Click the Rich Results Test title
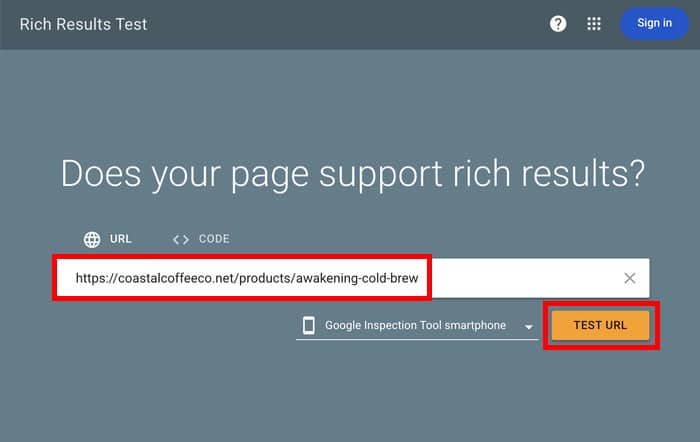This screenshot has width=700, height=442. pyautogui.click(x=83, y=24)
